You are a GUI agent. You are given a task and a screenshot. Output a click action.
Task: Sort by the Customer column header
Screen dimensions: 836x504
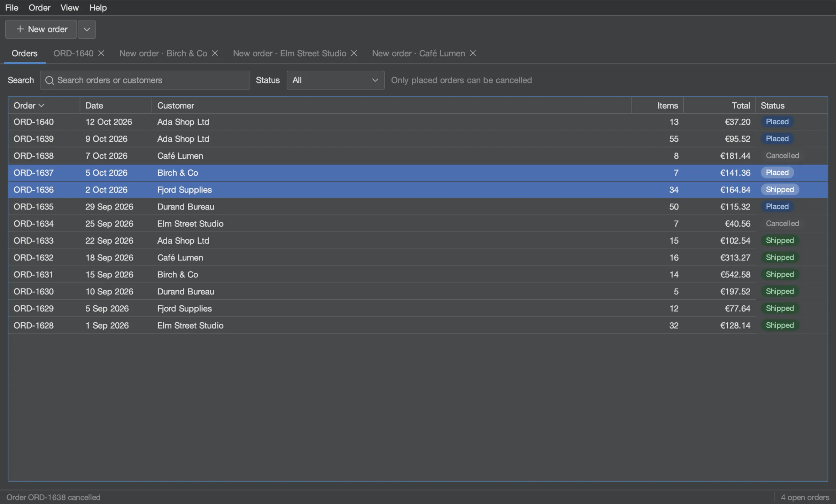pyautogui.click(x=392, y=105)
